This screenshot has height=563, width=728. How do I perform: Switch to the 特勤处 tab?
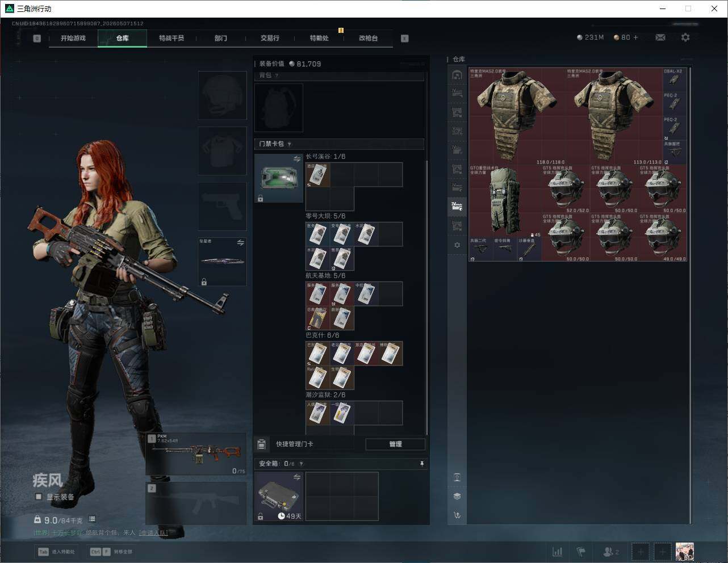point(319,38)
